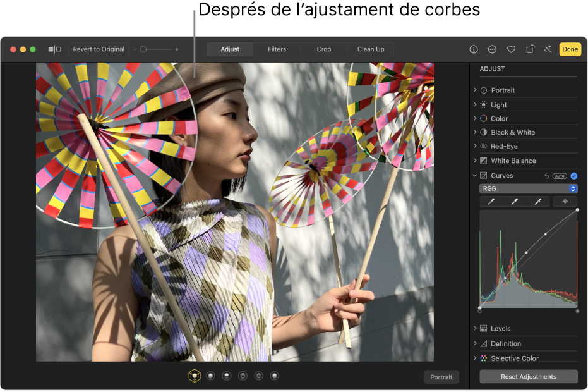
Task: Expand the Red-Eye section
Action: click(475, 145)
